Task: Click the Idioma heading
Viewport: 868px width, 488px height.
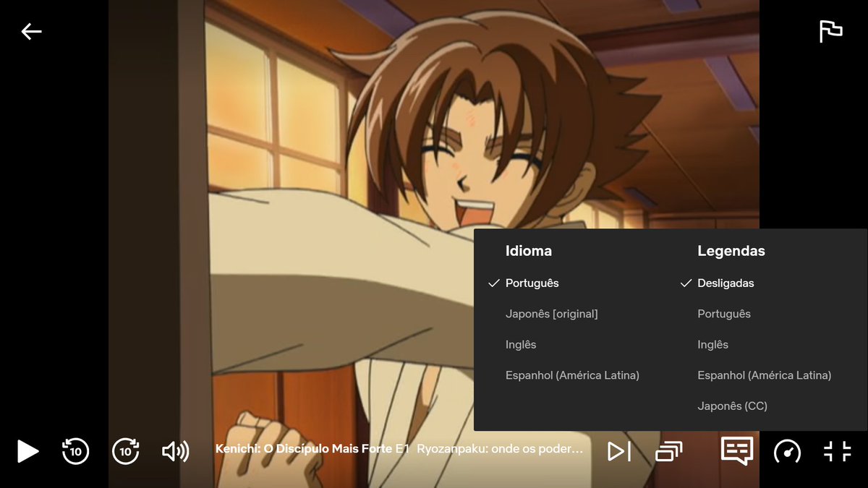Action: [529, 251]
